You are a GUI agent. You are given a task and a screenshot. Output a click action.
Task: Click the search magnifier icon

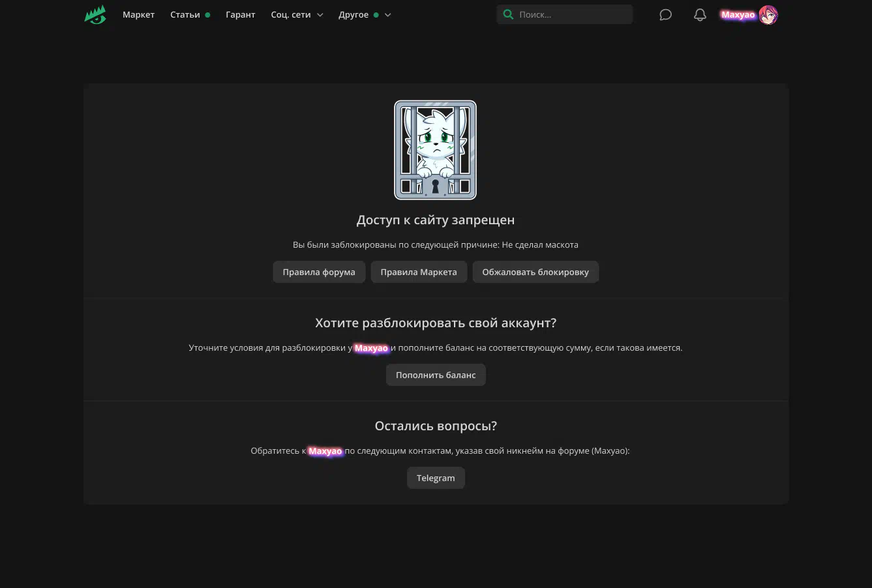point(508,14)
